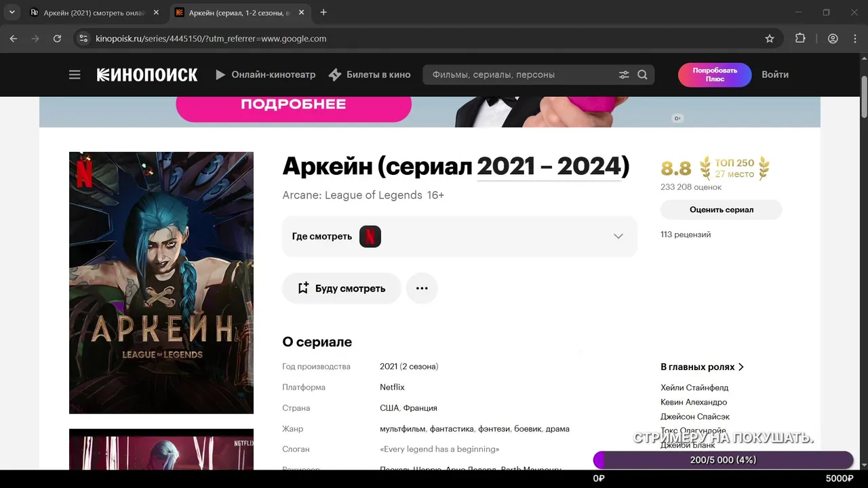Open В главных ролях cast list
868x488 pixels.
click(x=702, y=367)
